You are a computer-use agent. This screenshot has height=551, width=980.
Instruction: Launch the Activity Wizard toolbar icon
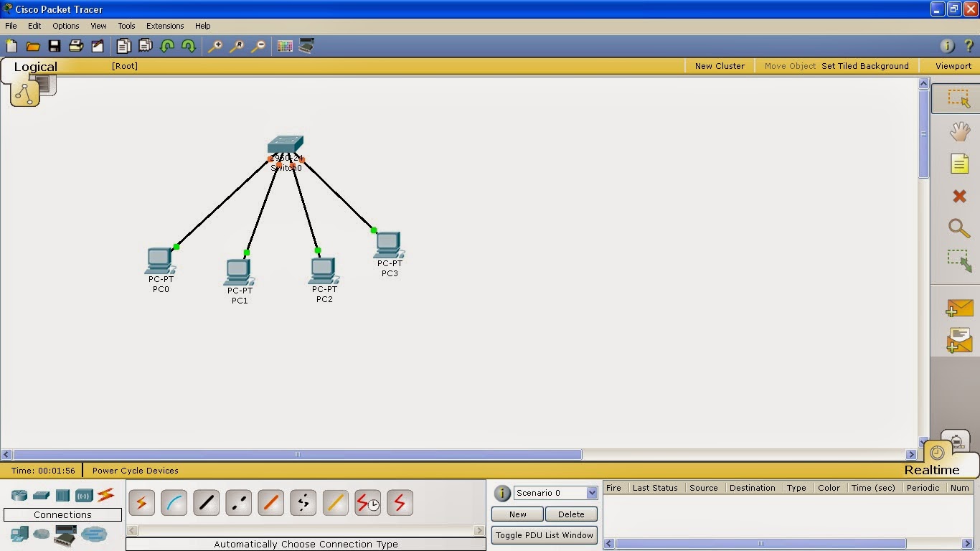(x=98, y=46)
